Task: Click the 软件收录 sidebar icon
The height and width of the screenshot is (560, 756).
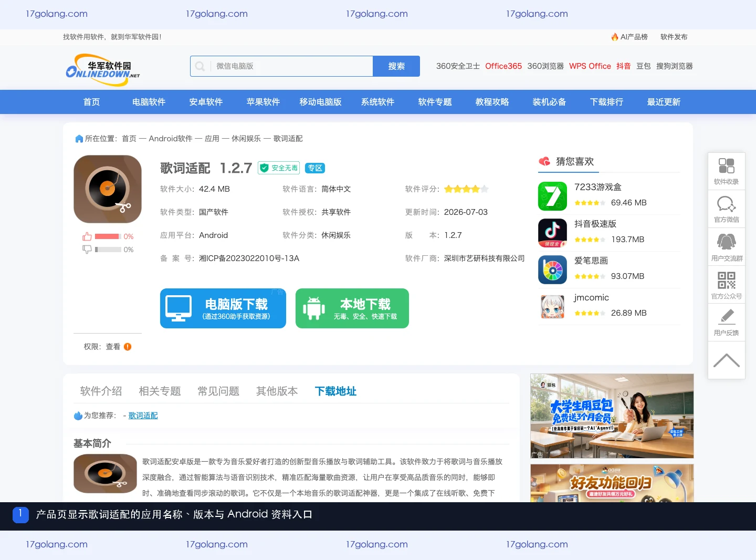Action: 727,166
